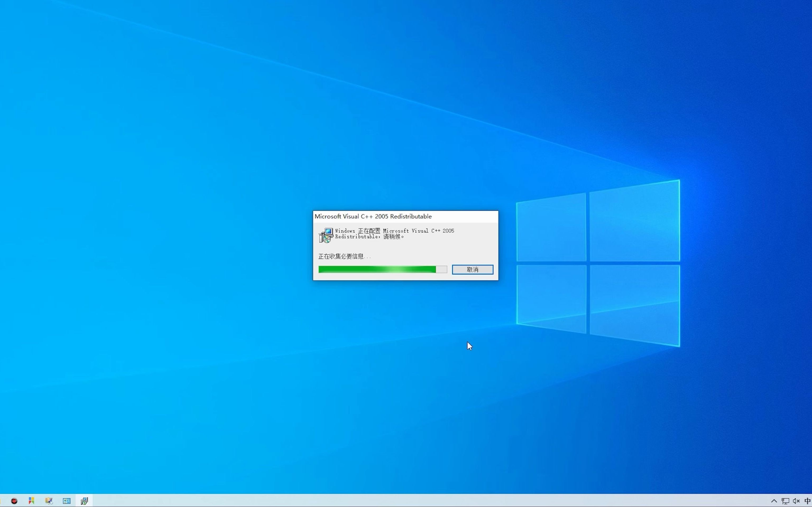Open the blue control panel taskbar icon

point(66,501)
